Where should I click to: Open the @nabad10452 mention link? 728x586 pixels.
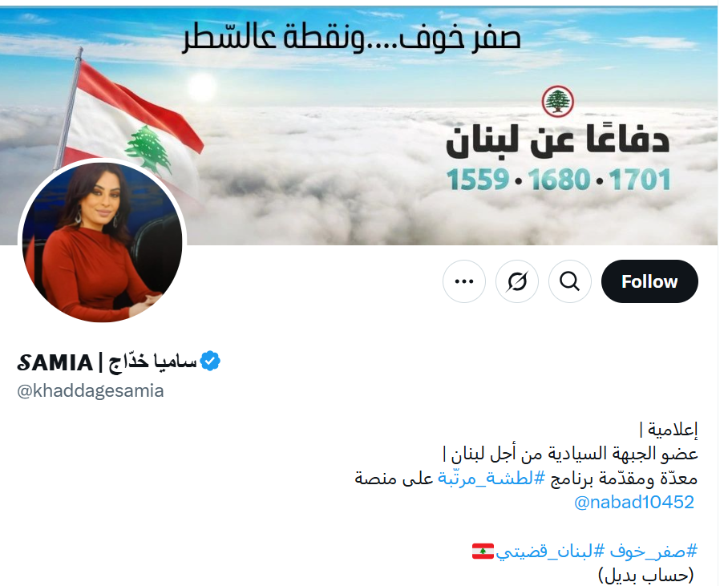(x=633, y=503)
